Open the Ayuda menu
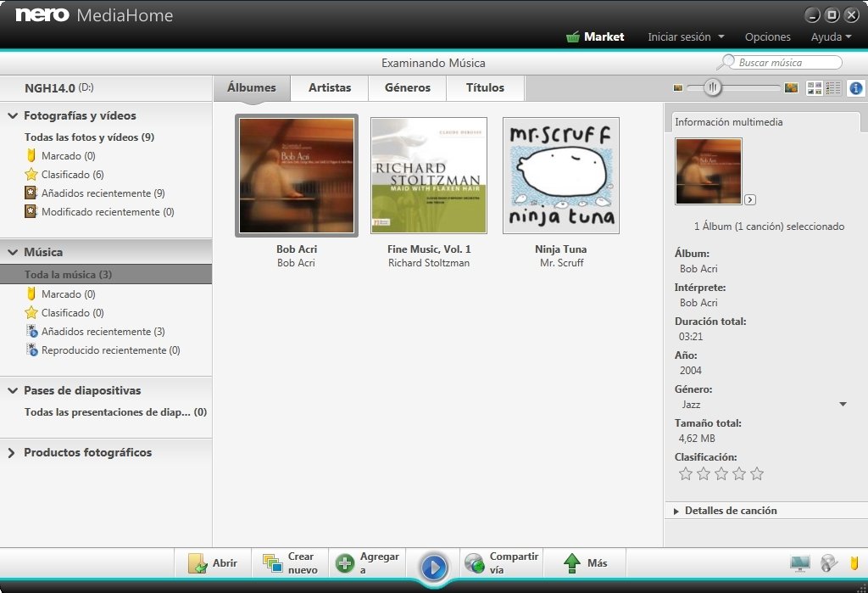Screen dimensions: 868x593 pos(831,37)
